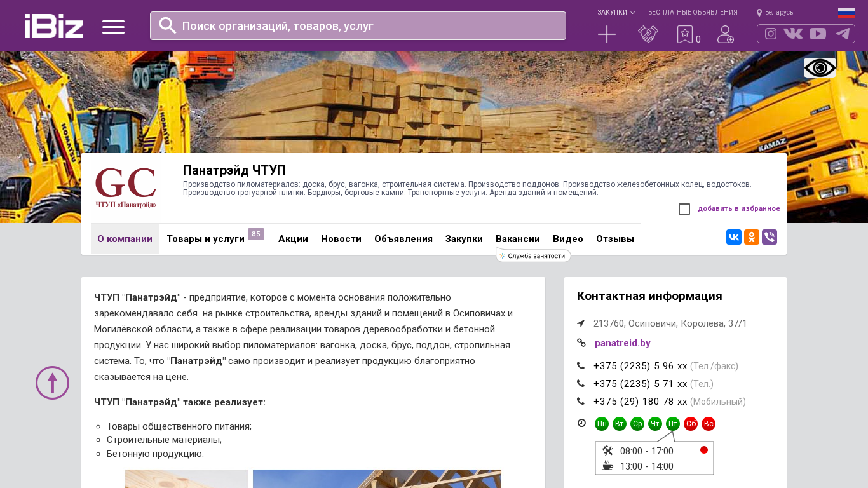This screenshot has height=488, width=868.
Task: Click the favorites counter '0'
Action: 698,39
